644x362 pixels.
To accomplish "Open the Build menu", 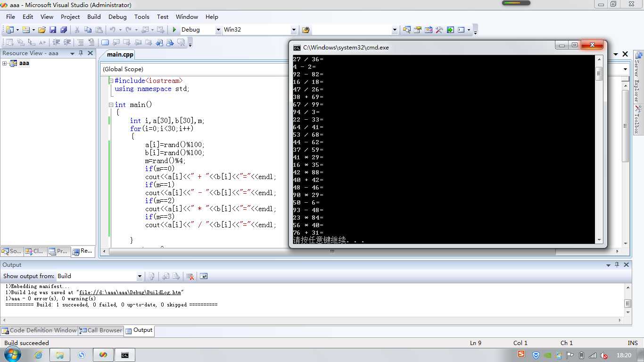I will point(94,16).
